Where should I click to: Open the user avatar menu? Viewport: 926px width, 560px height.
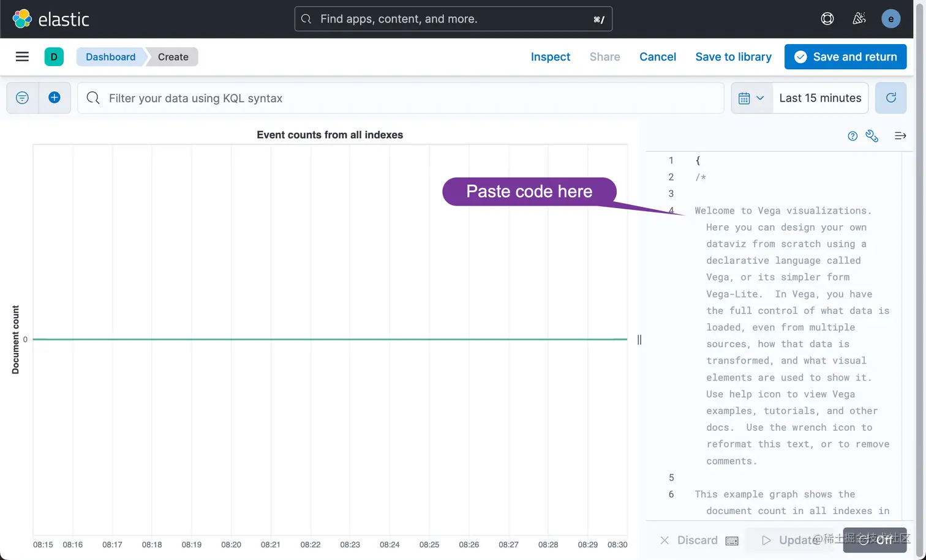[x=890, y=19]
